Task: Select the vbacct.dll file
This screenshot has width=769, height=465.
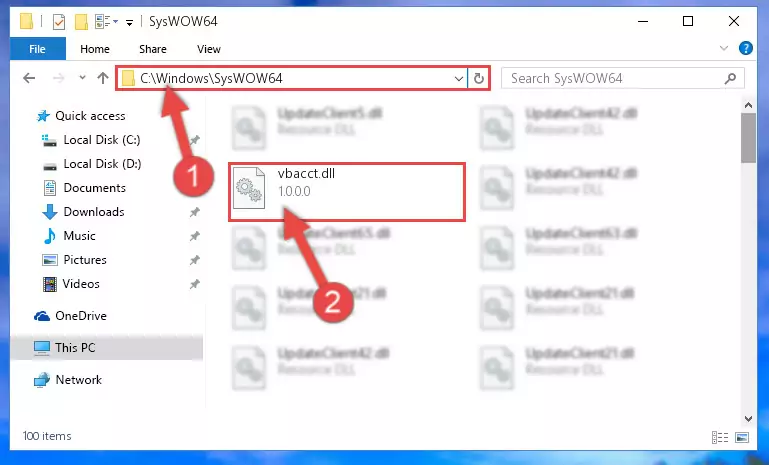Action: [x=347, y=192]
